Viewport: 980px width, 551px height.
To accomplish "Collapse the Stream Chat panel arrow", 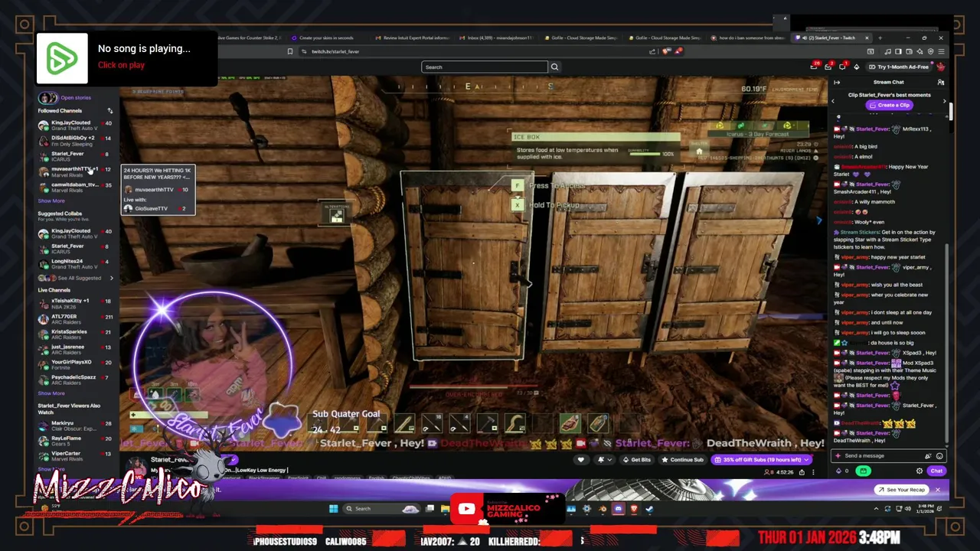I will point(837,83).
